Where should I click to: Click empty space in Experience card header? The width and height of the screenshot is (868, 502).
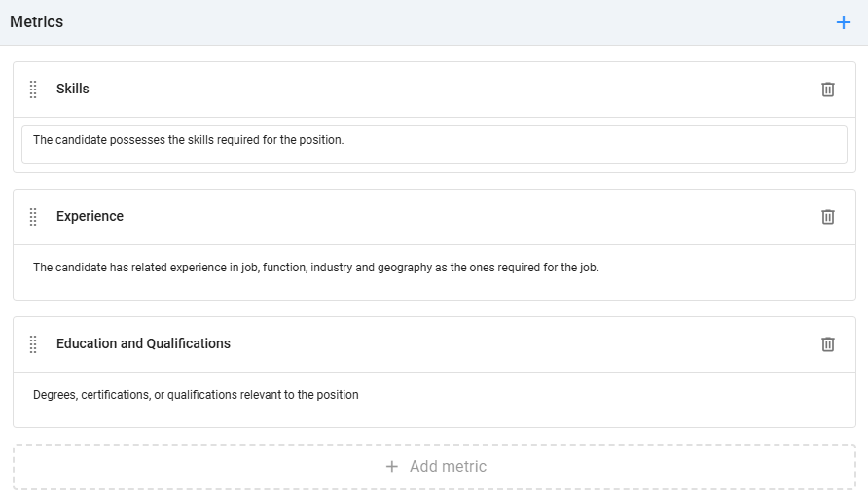tap(438, 217)
